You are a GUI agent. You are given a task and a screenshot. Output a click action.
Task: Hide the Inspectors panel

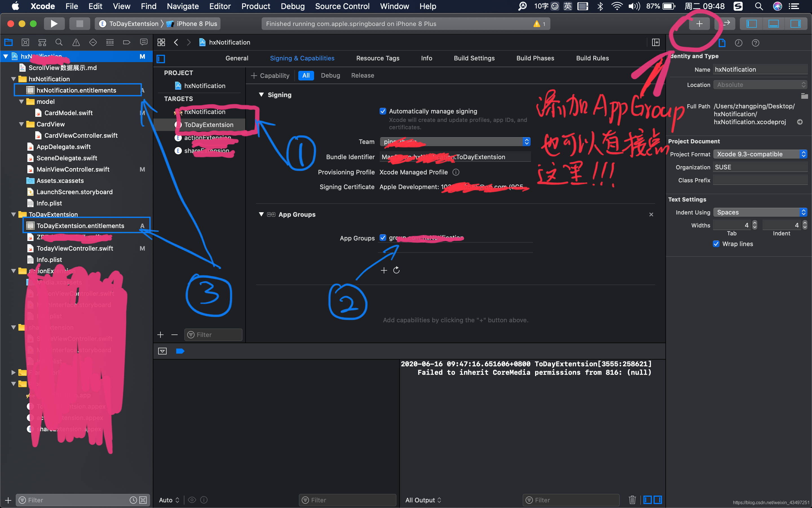coord(795,23)
